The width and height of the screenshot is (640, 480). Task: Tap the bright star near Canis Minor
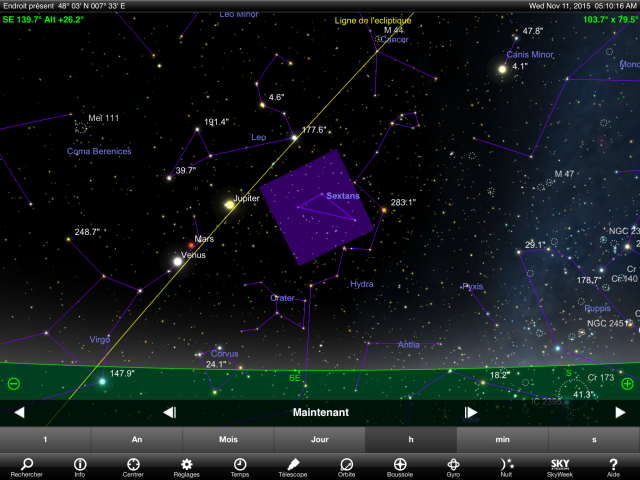[502, 69]
